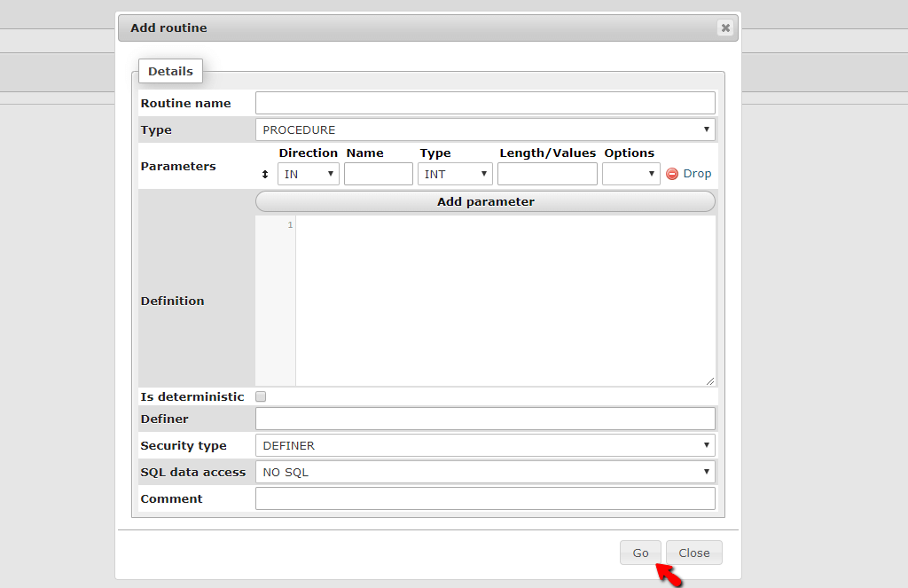
Task: Click the Direction column header
Action: 308,153
